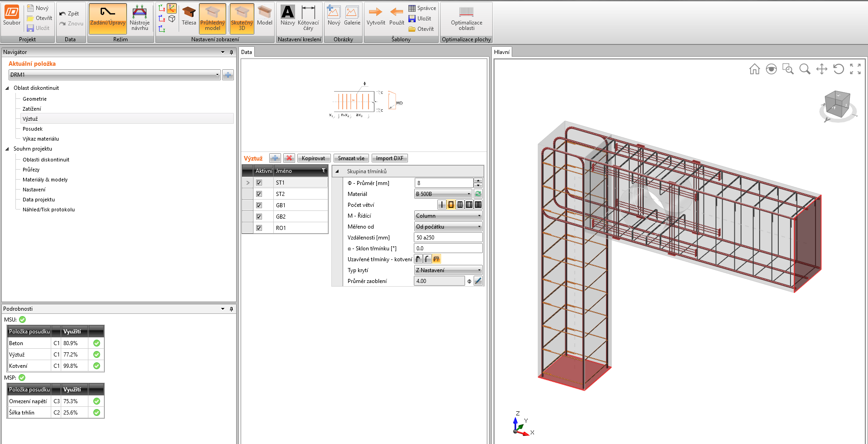
Task: Expand the Měřeno od dropdown
Action: pyautogui.click(x=448, y=227)
